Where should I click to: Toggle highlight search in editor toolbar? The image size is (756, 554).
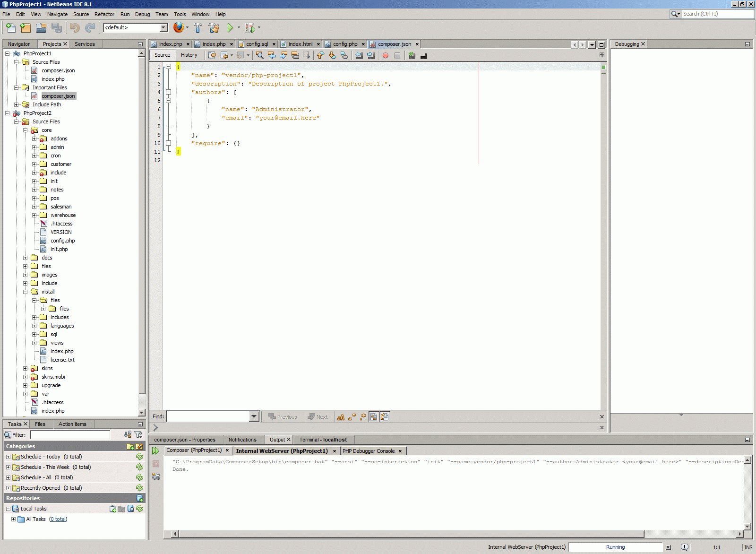pos(295,55)
